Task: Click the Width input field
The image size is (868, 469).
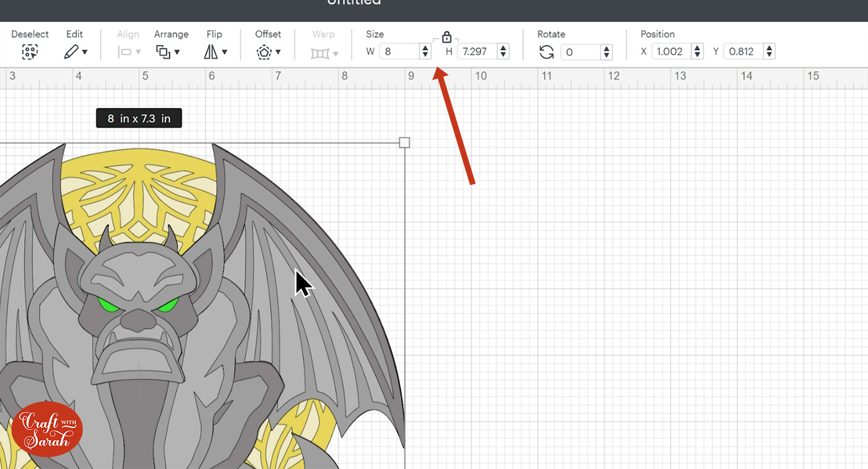Action: [x=400, y=52]
